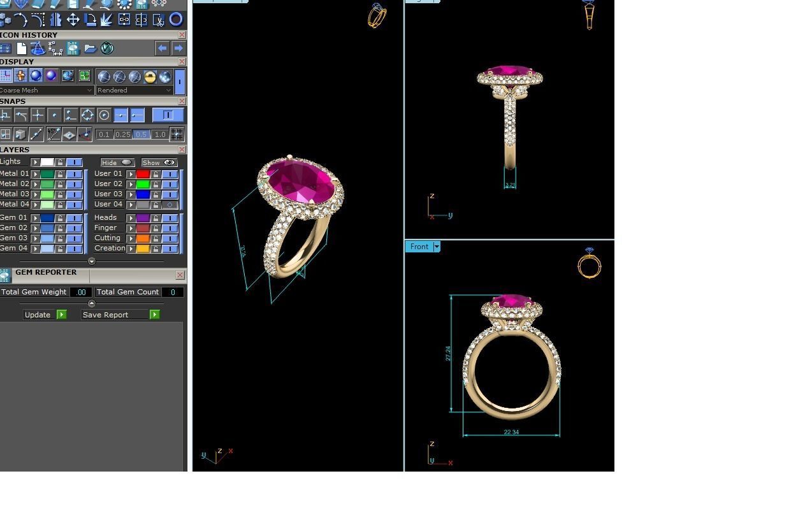Viewport: 812px width, 520px height.
Task: Toggle Heads layer visibility switch
Action: (170, 218)
